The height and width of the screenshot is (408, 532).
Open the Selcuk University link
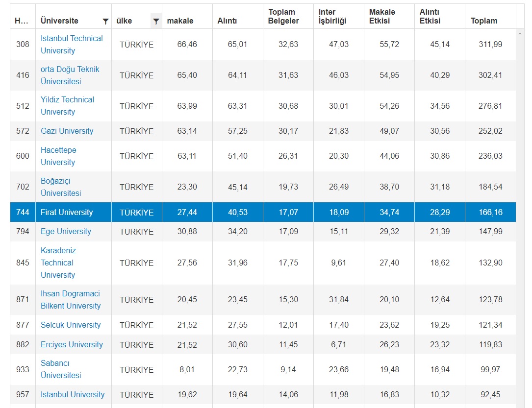tap(71, 325)
